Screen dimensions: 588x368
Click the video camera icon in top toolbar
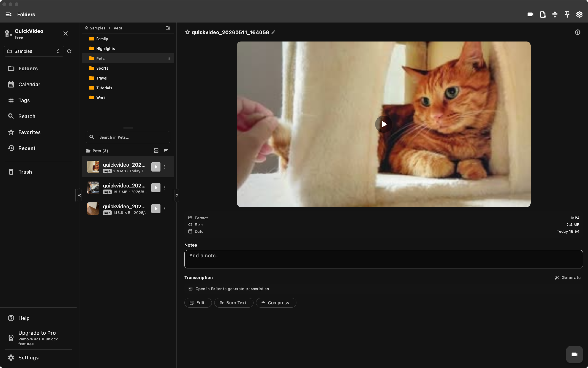(530, 15)
